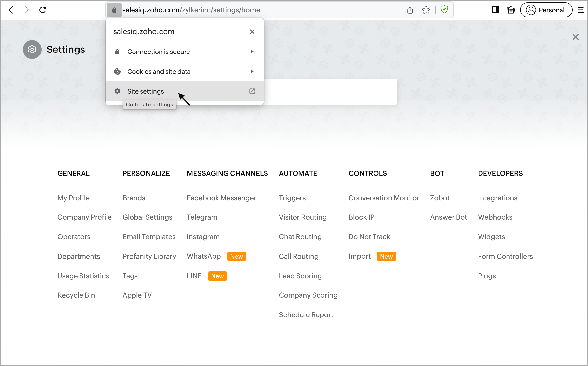
Task: Open WhatsApp messaging channel link
Action: 204,256
